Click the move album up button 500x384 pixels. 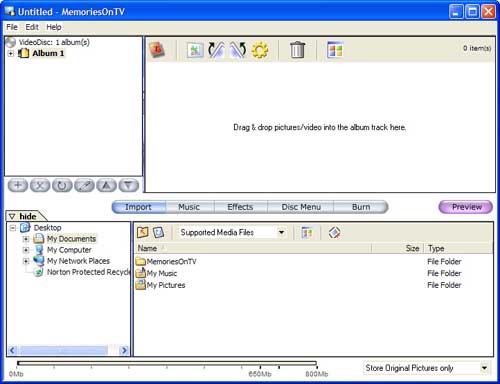click(x=106, y=185)
